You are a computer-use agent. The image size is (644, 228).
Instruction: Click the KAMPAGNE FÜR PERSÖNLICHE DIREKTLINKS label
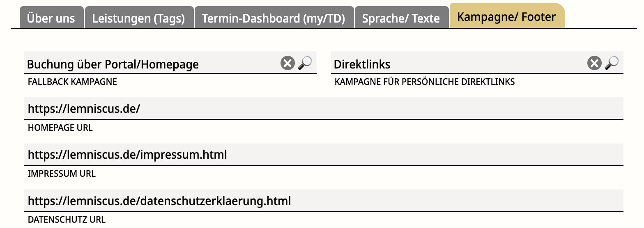(425, 82)
